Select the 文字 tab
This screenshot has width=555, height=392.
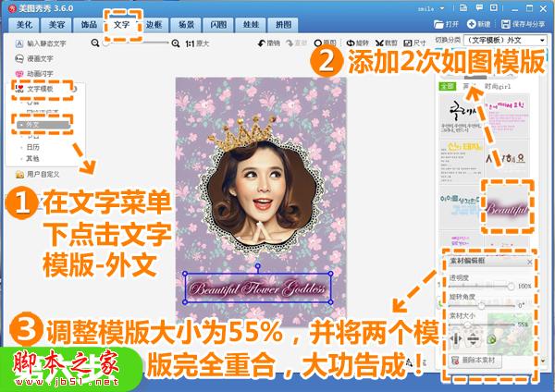pyautogui.click(x=122, y=25)
